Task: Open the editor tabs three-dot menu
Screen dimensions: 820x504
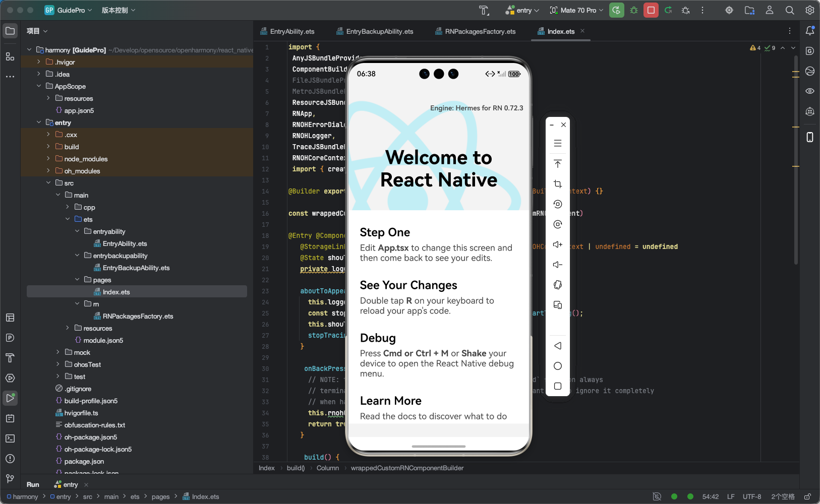Action: point(790,31)
